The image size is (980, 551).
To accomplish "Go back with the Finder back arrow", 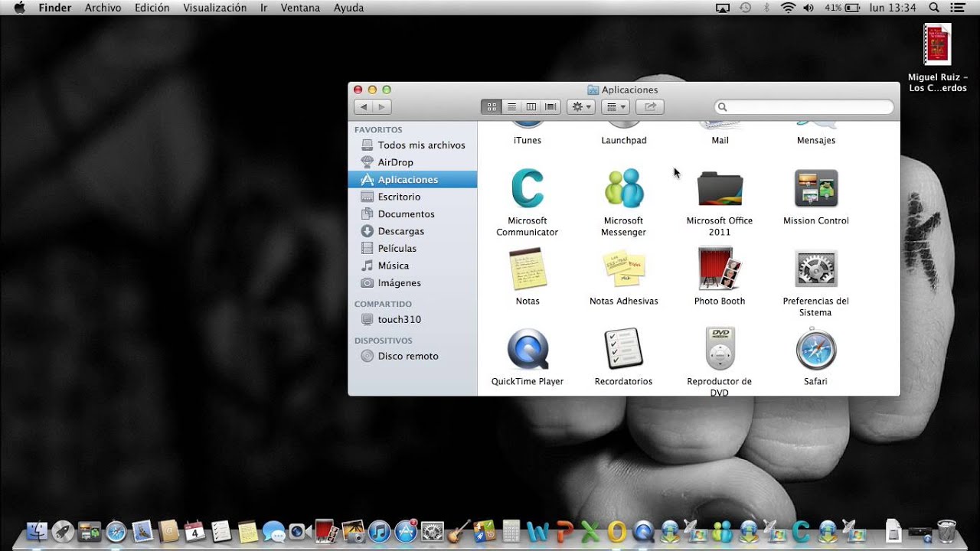I will point(364,107).
